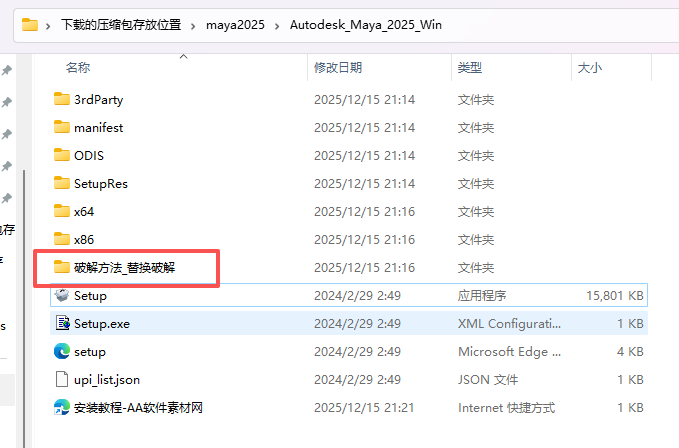Sort files by the 修改日期 column header
This screenshot has height=448, width=679.
point(338,68)
